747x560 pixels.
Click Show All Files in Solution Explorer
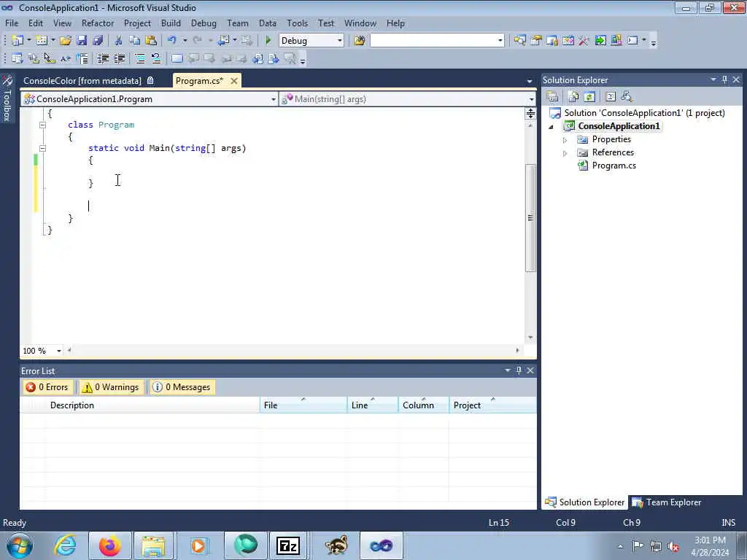pyautogui.click(x=573, y=97)
